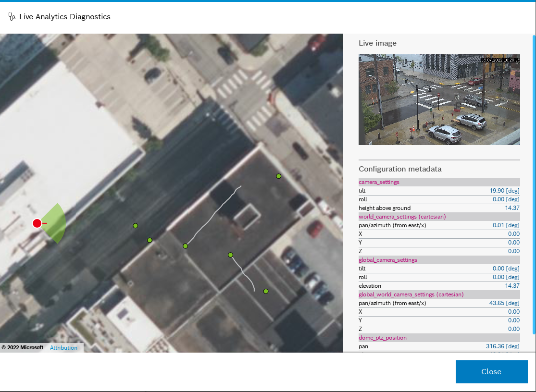Select the red camera position marker
The width and height of the screenshot is (536, 392).
click(37, 223)
